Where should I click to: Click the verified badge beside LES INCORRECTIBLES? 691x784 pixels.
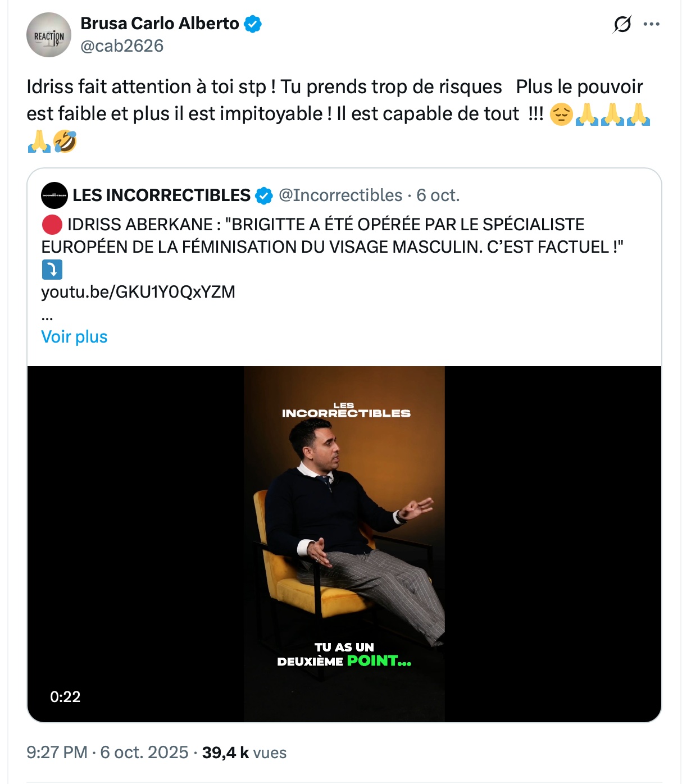[x=264, y=195]
